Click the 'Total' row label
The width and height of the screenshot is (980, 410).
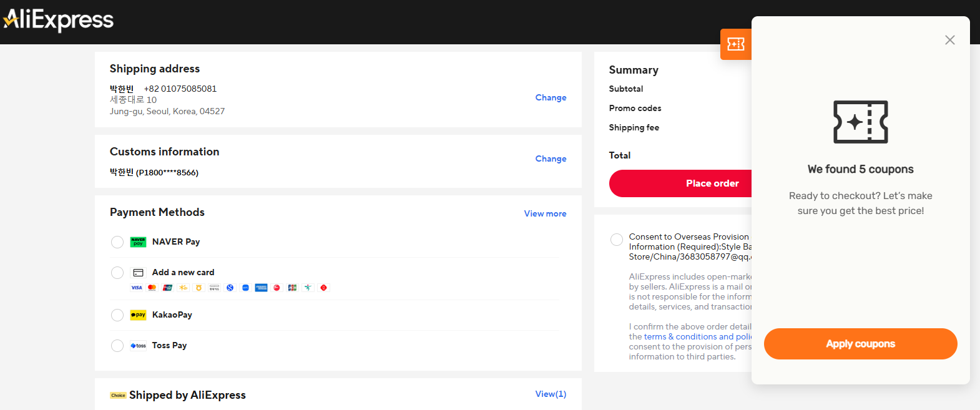pyautogui.click(x=620, y=155)
